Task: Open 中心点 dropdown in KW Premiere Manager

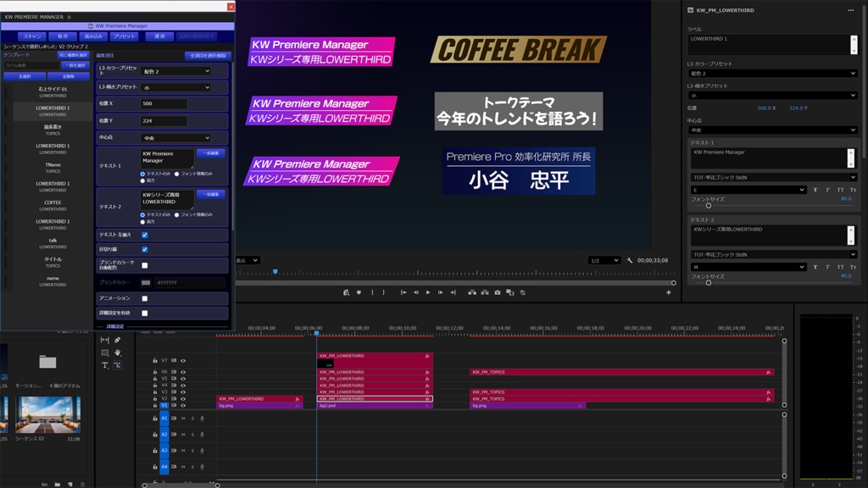Action: 176,138
